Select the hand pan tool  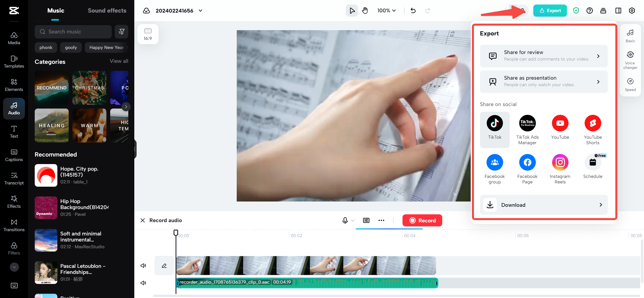coord(365,11)
